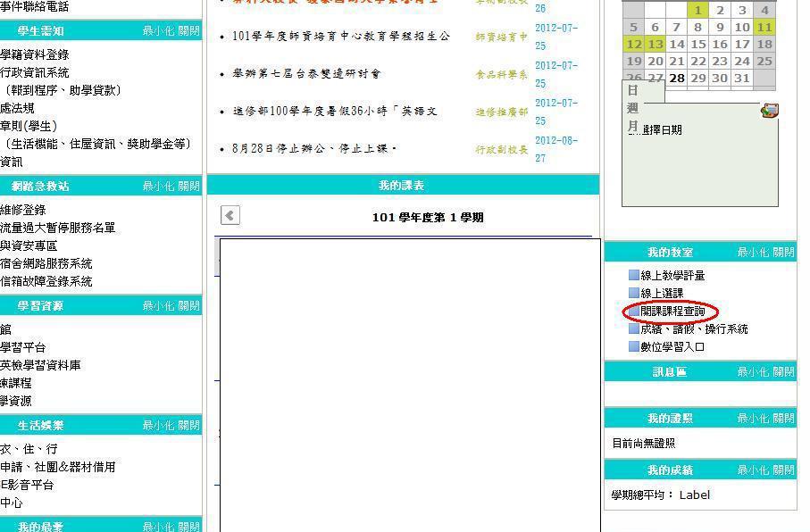Minimize the 我的教室 panel

click(x=754, y=252)
